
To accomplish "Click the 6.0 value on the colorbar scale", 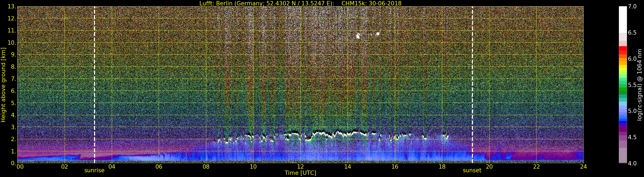I will [x=632, y=59].
